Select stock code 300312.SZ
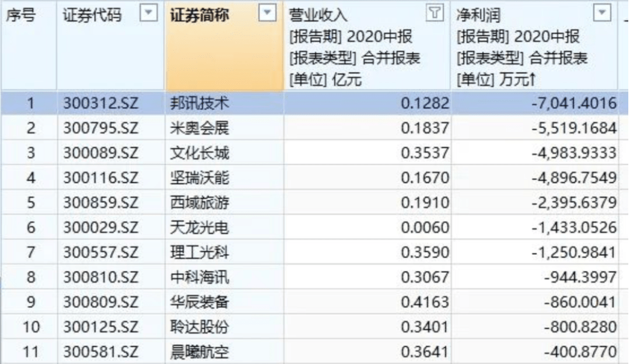This screenshot has width=630, height=364. pos(100,103)
